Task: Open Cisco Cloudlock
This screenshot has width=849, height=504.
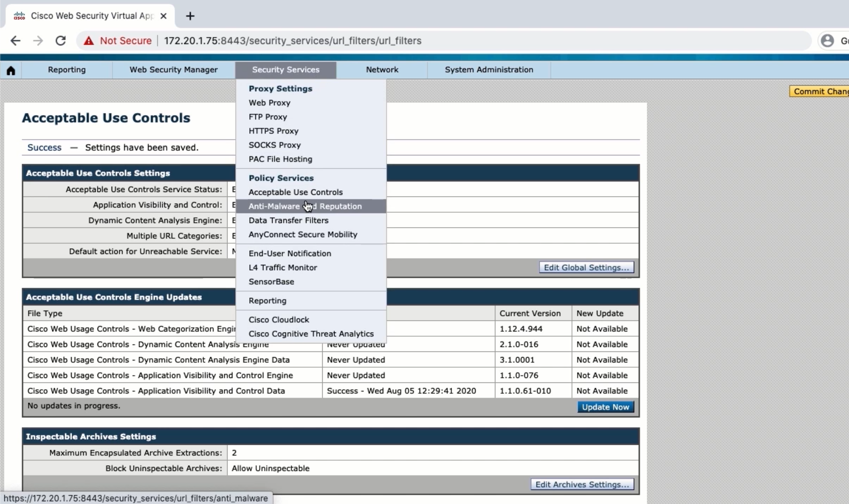Action: (x=279, y=320)
